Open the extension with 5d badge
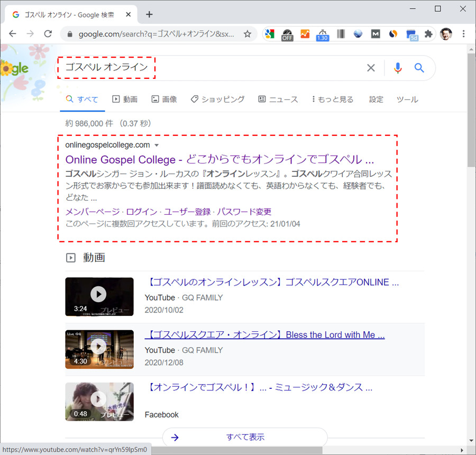The width and height of the screenshot is (476, 455). [412, 35]
